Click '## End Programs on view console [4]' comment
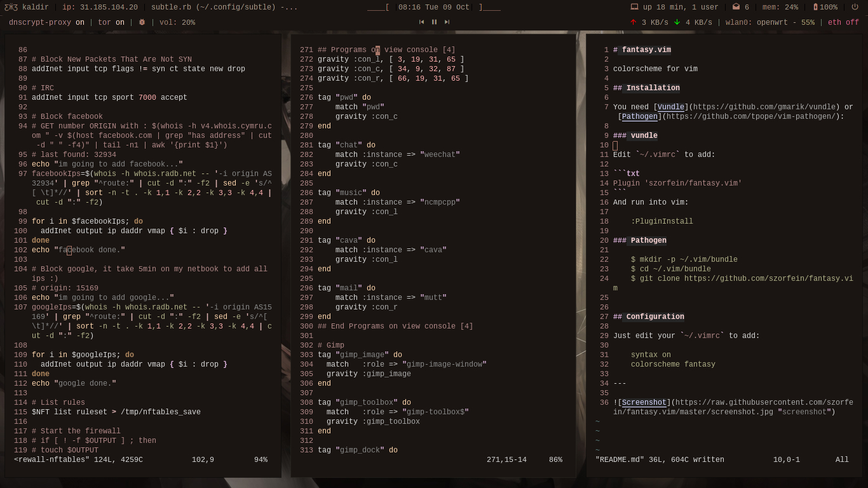Image resolution: width=868 pixels, height=488 pixels. [395, 326]
